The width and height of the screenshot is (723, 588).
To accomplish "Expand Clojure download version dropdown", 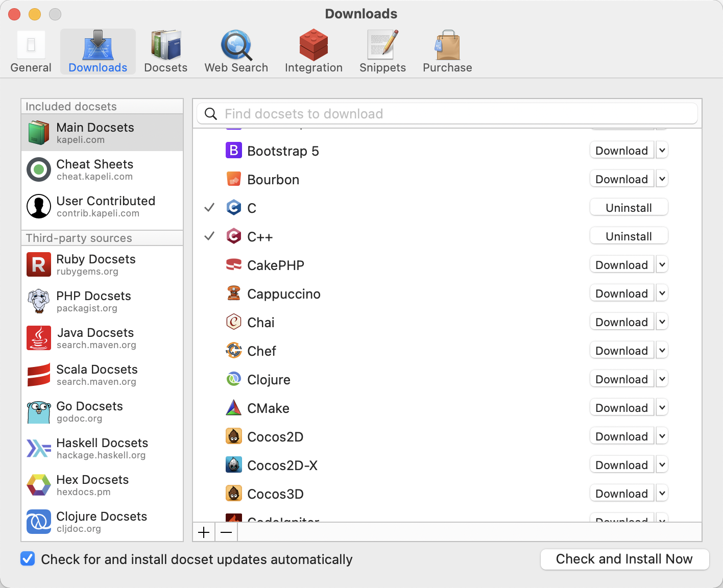I will click(x=662, y=379).
